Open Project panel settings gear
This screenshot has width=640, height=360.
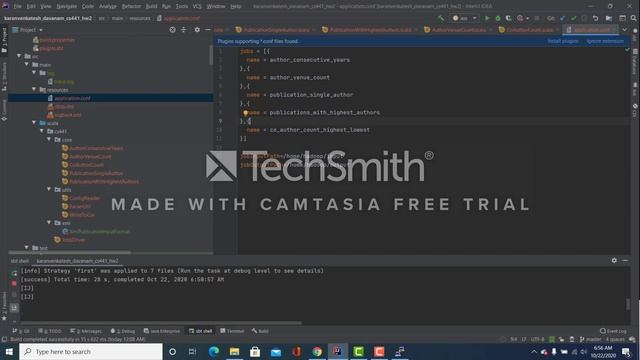point(197,30)
